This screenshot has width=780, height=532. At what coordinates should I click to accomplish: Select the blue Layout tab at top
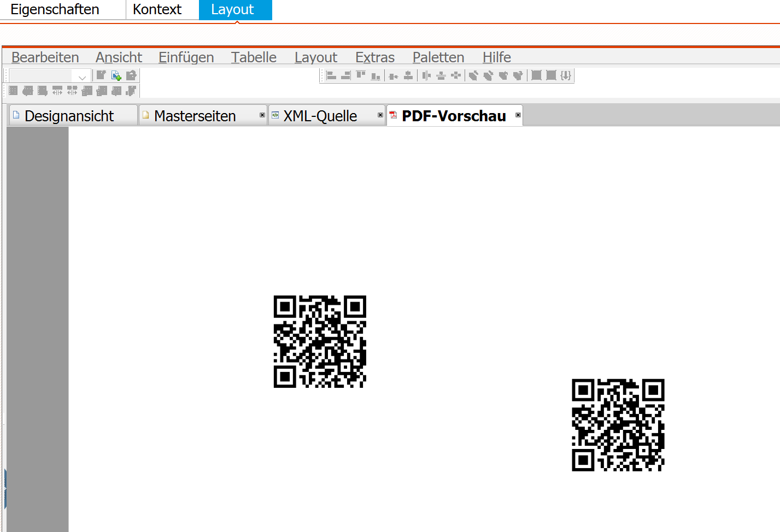[x=235, y=10]
